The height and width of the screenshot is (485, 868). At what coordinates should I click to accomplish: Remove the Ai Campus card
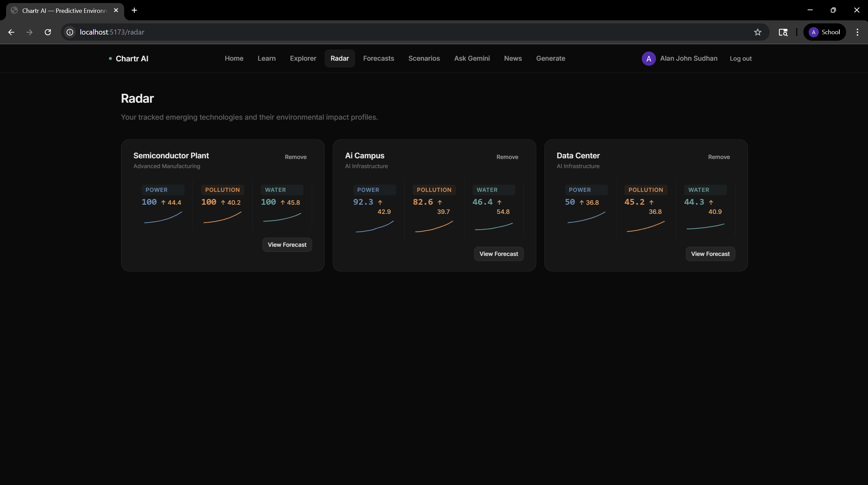pyautogui.click(x=507, y=157)
